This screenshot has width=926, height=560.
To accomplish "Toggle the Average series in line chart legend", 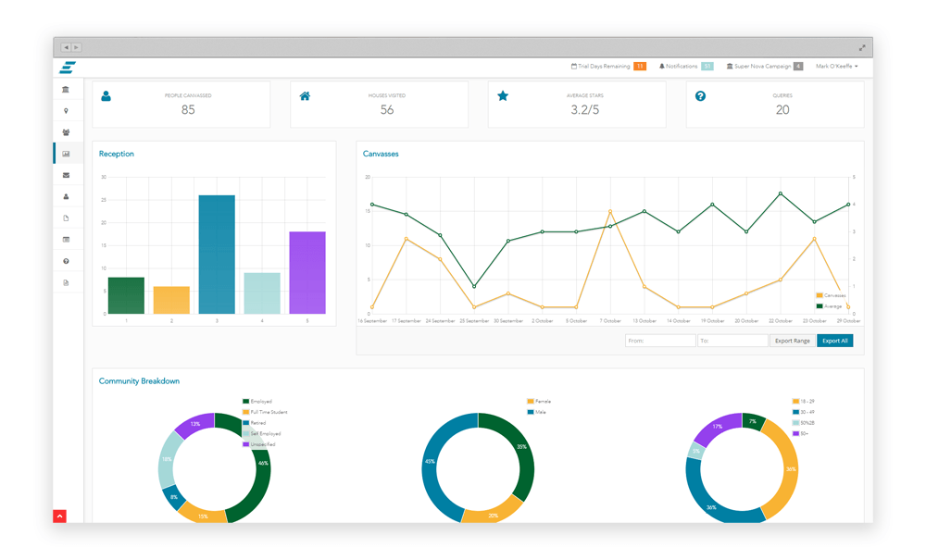I will (830, 305).
